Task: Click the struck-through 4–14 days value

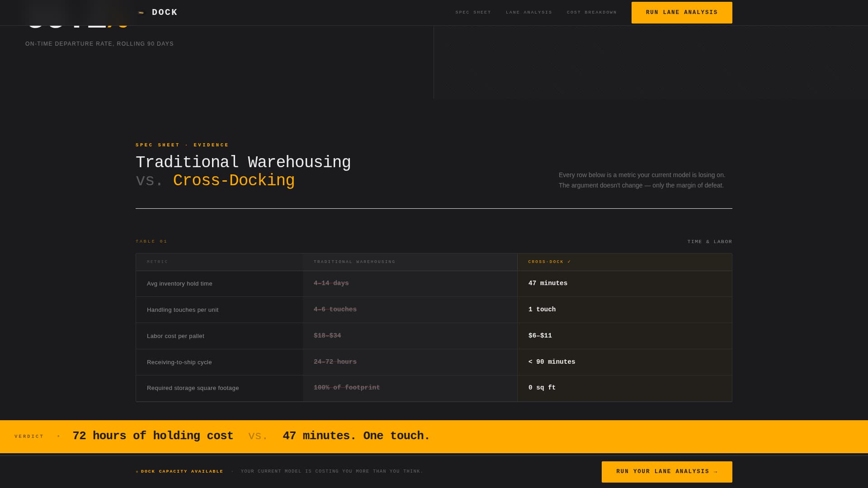Action: point(331,283)
